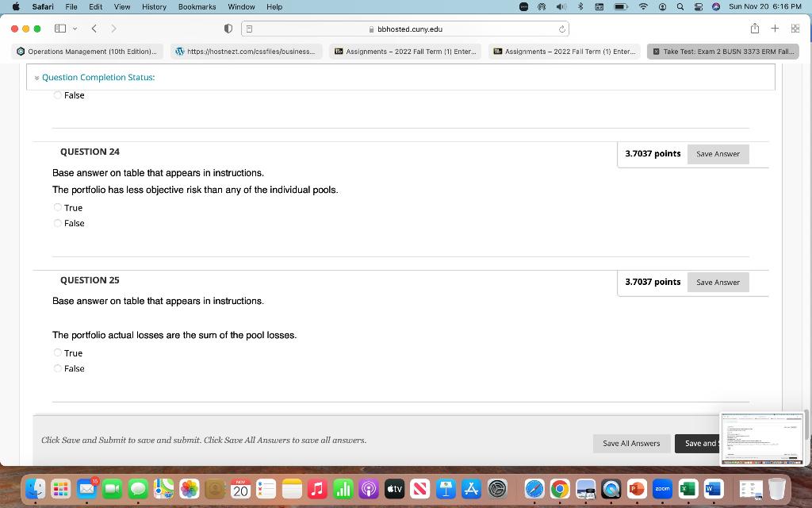Select the Take Test: Exam 2 BUSN 3373 tab
The image size is (812, 508).
click(723, 52)
